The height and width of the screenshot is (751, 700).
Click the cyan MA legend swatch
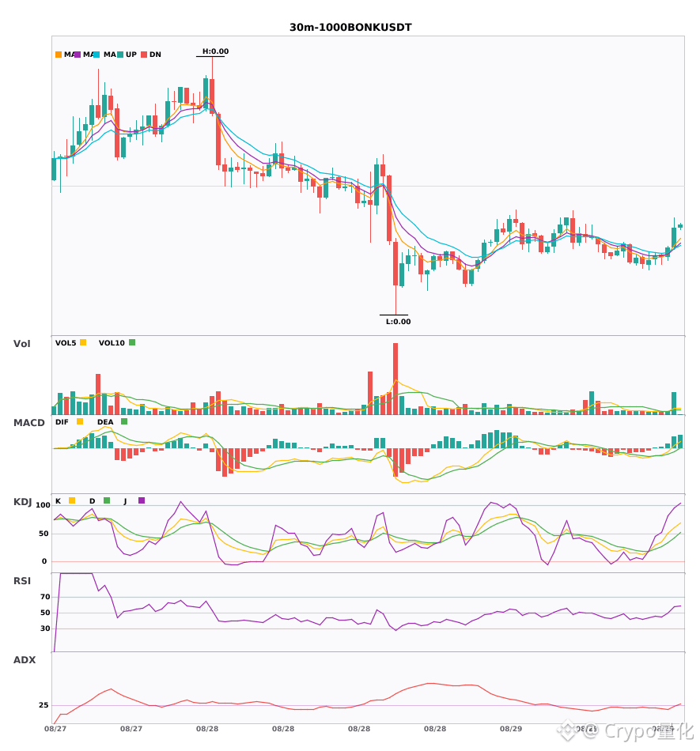96,55
